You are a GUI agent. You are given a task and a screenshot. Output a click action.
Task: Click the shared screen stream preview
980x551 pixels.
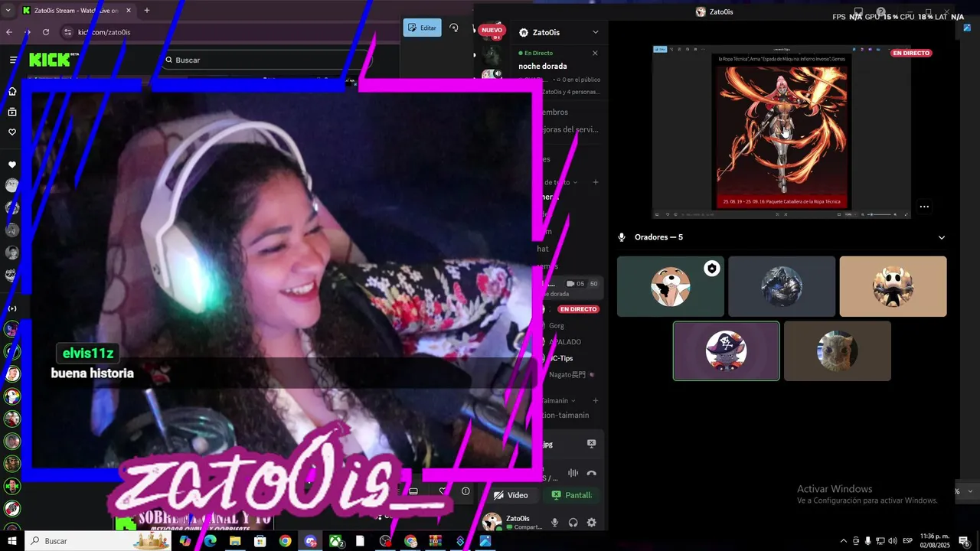pos(781,132)
